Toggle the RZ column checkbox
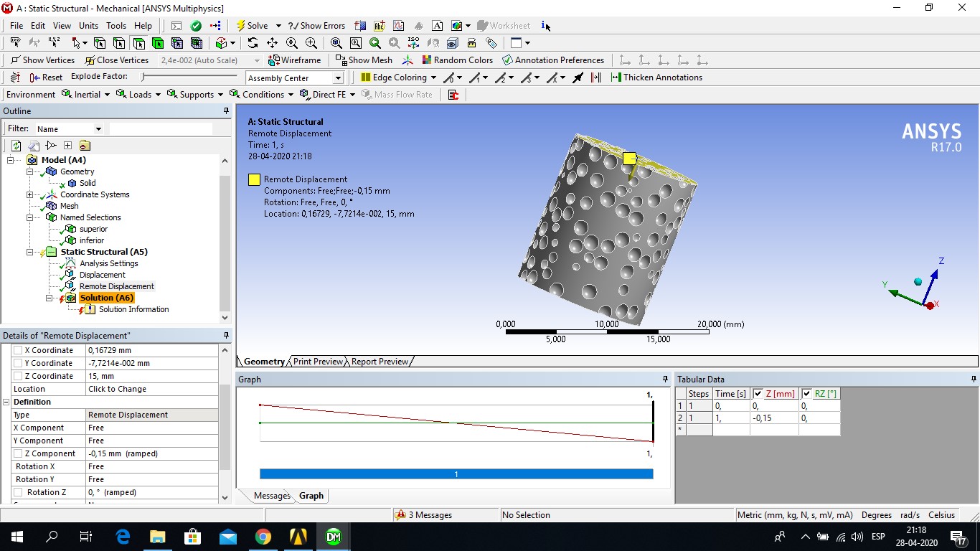This screenshot has height=551, width=980. click(x=807, y=394)
